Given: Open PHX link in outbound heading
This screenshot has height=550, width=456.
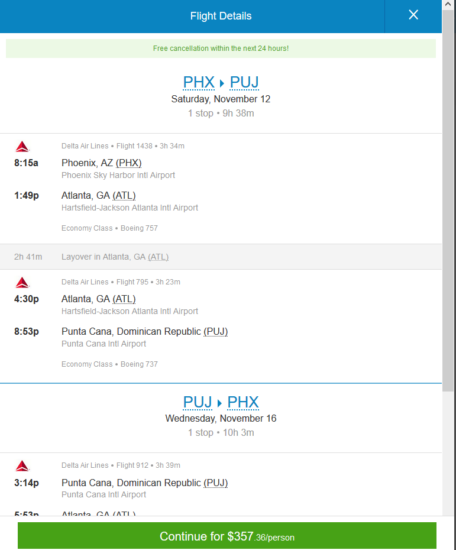Looking at the screenshot, I should 199,82.
